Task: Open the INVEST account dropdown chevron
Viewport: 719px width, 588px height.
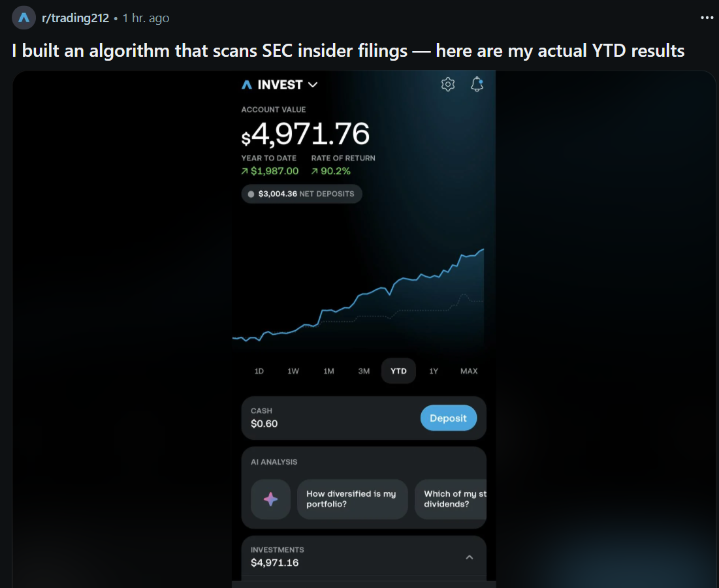Action: point(313,85)
